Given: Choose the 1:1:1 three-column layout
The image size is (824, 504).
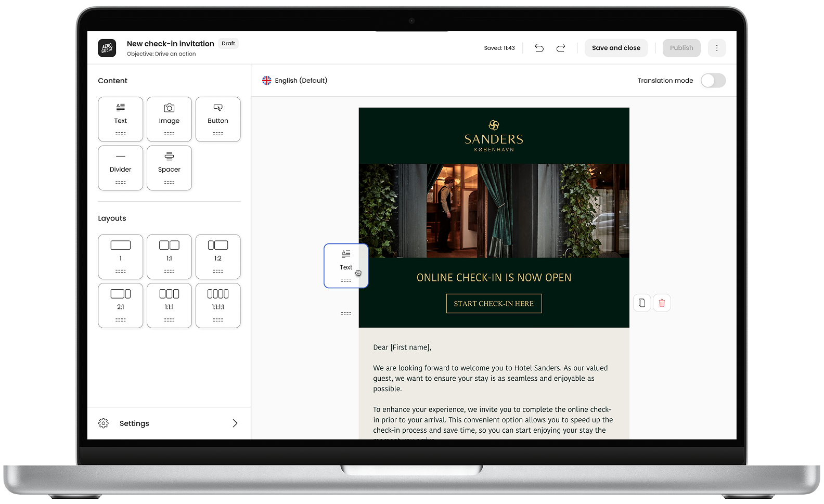Looking at the screenshot, I should point(169,306).
